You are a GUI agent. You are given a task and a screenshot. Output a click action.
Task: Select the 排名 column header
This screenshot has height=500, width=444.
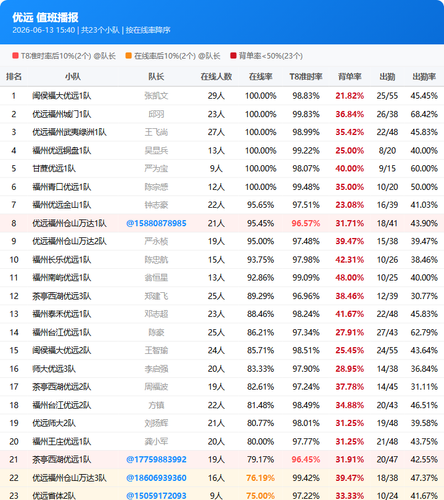pos(14,77)
